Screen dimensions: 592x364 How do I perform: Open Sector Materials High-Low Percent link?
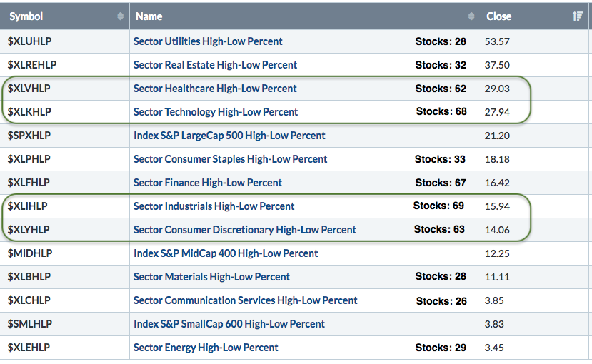(x=211, y=277)
